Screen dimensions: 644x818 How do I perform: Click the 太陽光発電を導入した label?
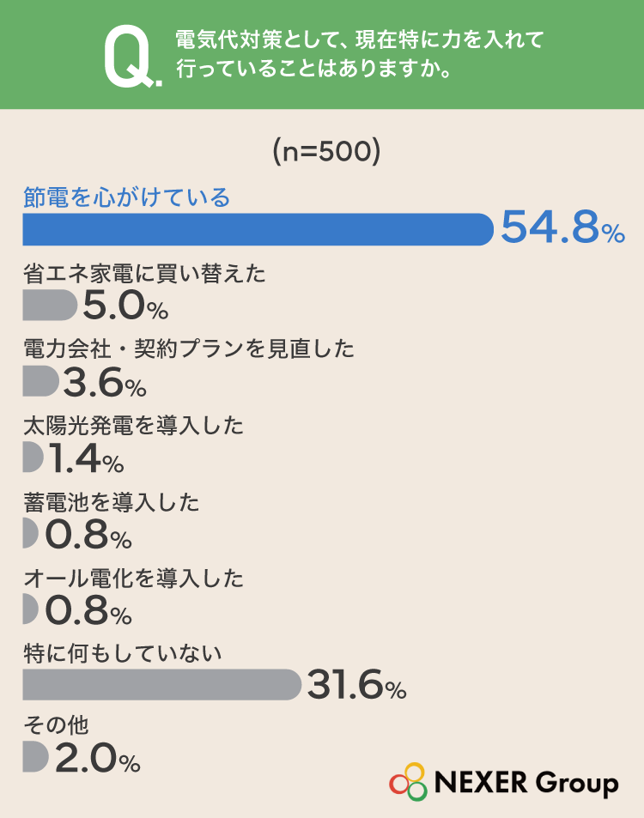click(133, 425)
